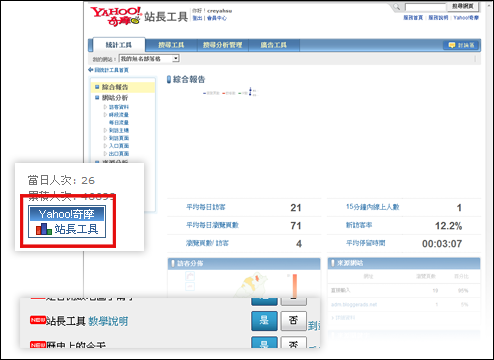494x360 pixels.
Task: Expand the 到站頁面 tree node
Action: coord(105,138)
